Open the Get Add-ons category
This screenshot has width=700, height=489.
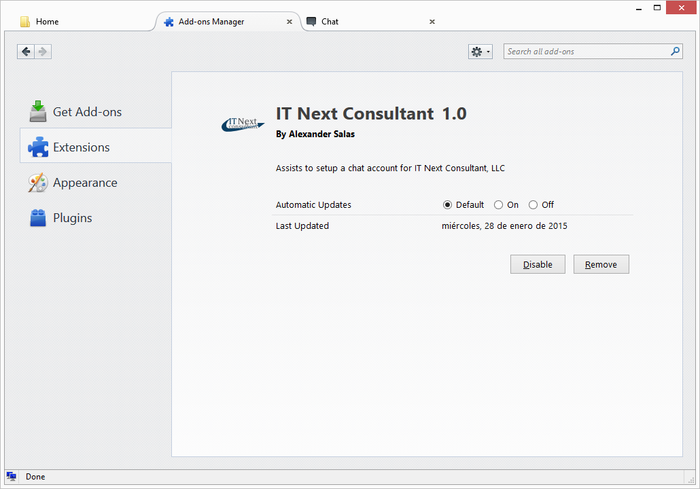(96, 112)
